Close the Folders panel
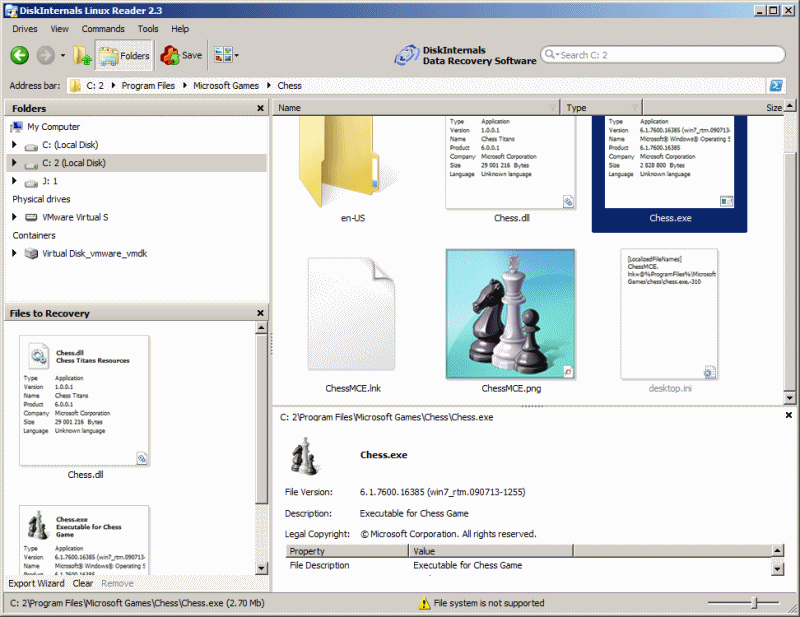 pyautogui.click(x=260, y=108)
